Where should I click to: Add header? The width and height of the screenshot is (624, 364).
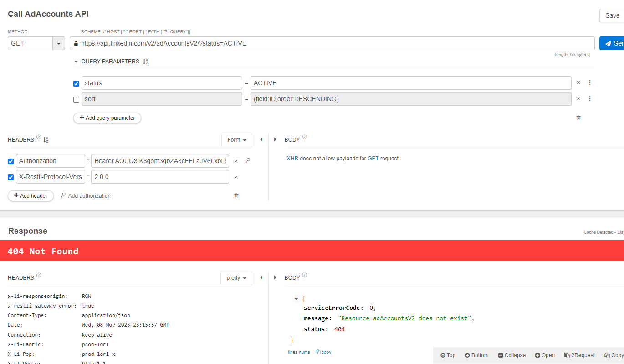pos(31,196)
